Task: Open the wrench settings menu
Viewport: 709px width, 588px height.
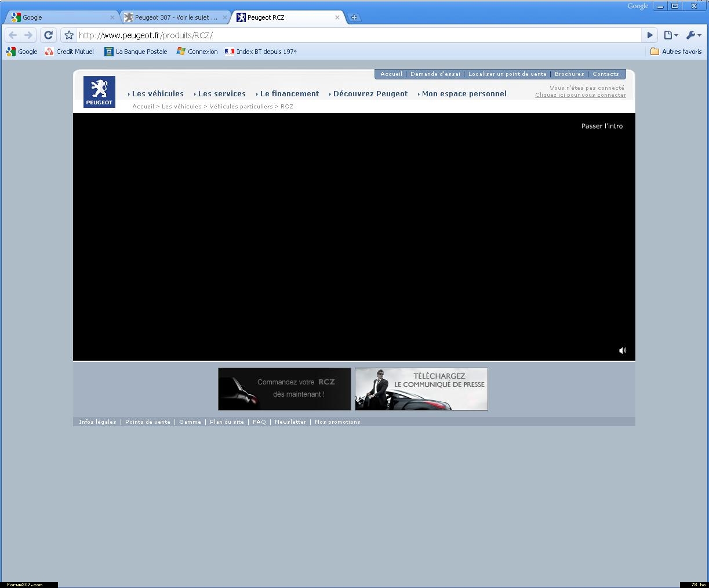Action: (x=693, y=35)
